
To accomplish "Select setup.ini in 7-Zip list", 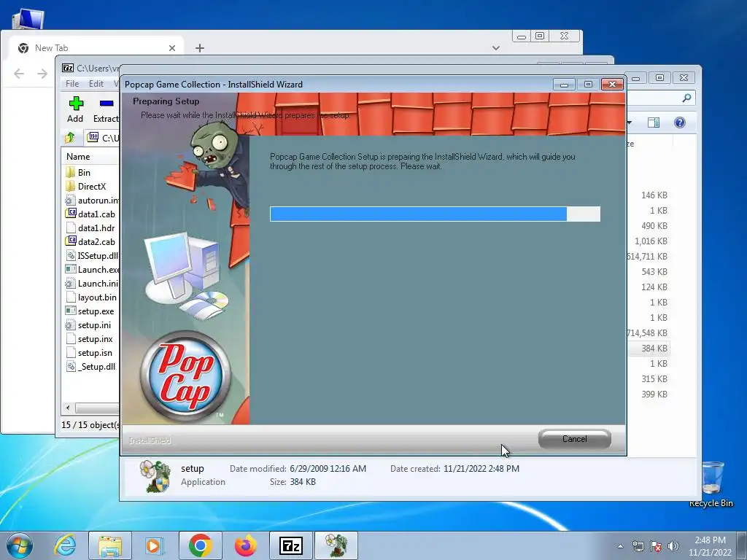I will pos(94,324).
